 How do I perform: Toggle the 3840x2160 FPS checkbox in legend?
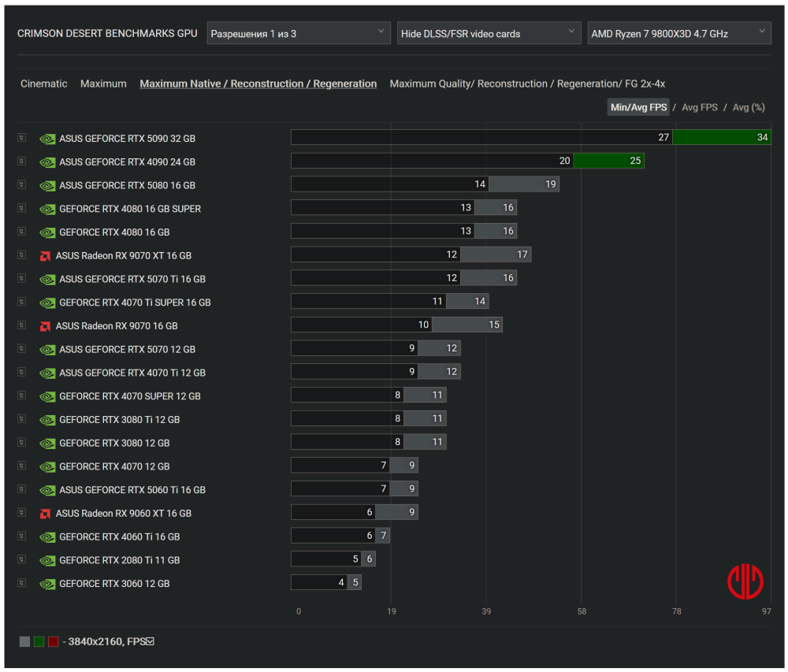(150, 641)
